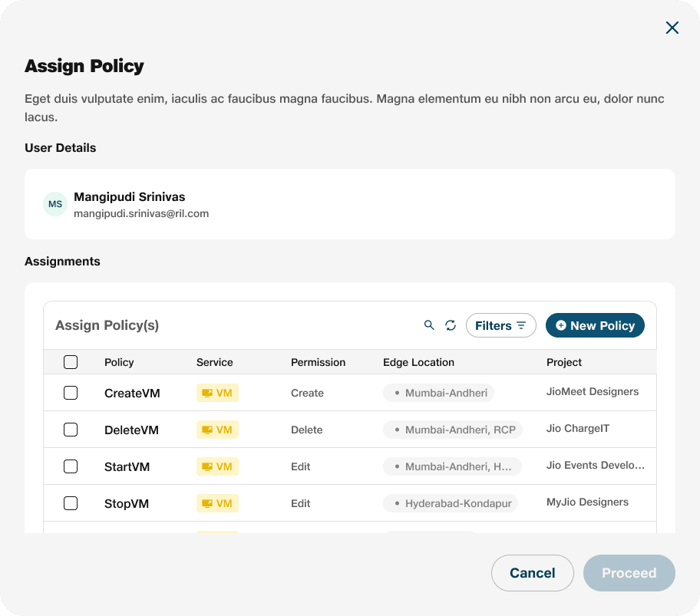Check the CreateVM policy checkbox

[x=71, y=393]
